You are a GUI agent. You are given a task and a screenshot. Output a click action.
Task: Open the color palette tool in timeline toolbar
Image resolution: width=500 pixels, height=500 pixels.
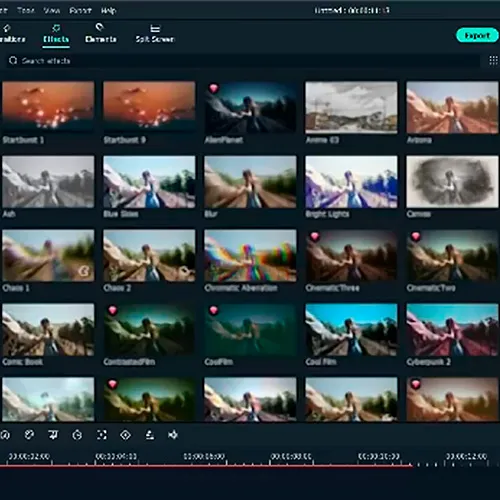tap(29, 435)
